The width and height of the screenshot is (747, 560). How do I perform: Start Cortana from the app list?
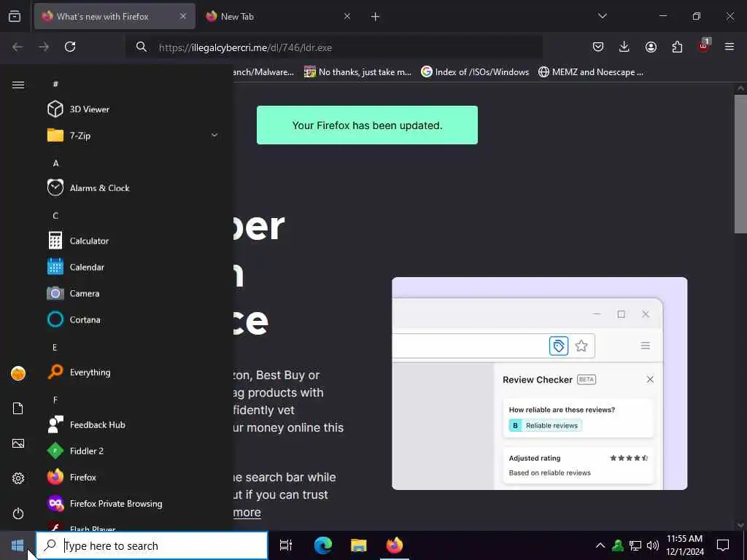[x=133, y=319]
